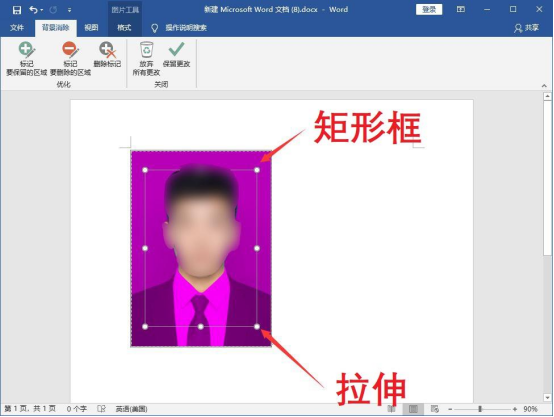
Task: Click the proofing check icon in status bar
Action: (x=101, y=409)
